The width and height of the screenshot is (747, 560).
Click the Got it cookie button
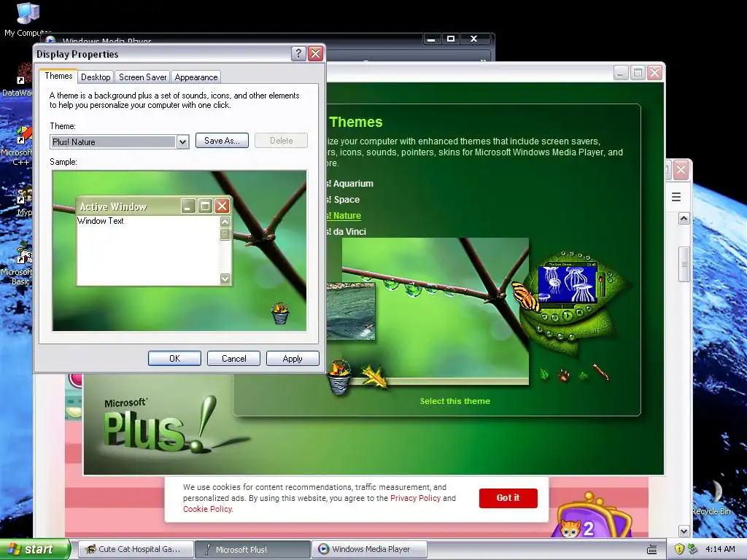point(508,497)
